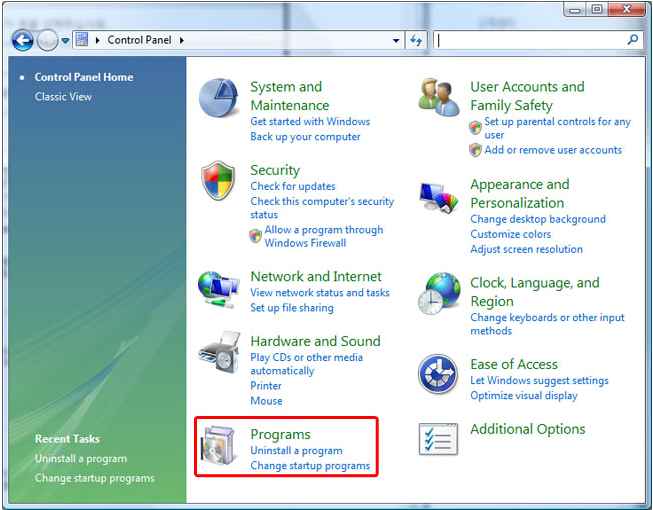Click Change keyboards or other input methods
This screenshot has height=510, width=653.
547,324
